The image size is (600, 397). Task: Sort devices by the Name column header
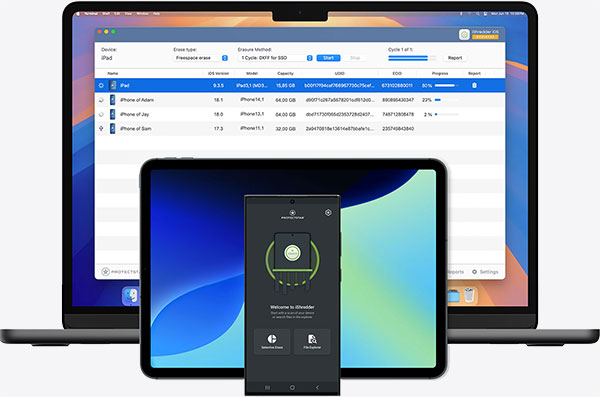point(112,73)
